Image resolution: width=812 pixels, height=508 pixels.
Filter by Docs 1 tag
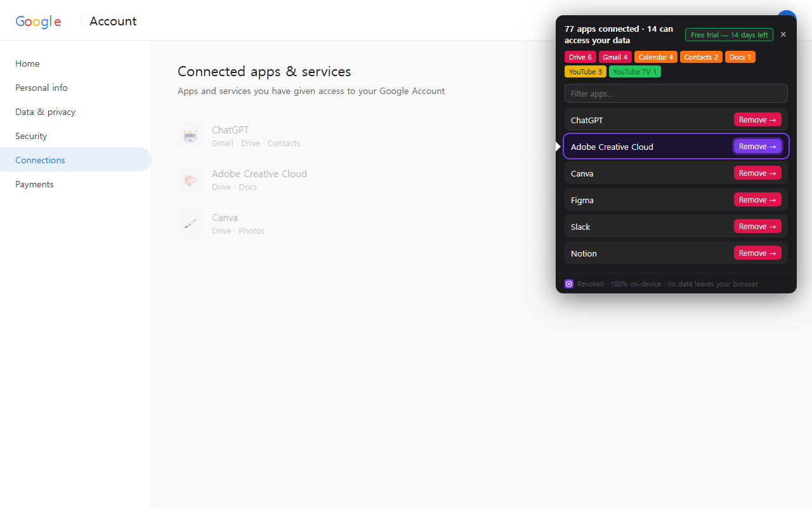tap(740, 57)
